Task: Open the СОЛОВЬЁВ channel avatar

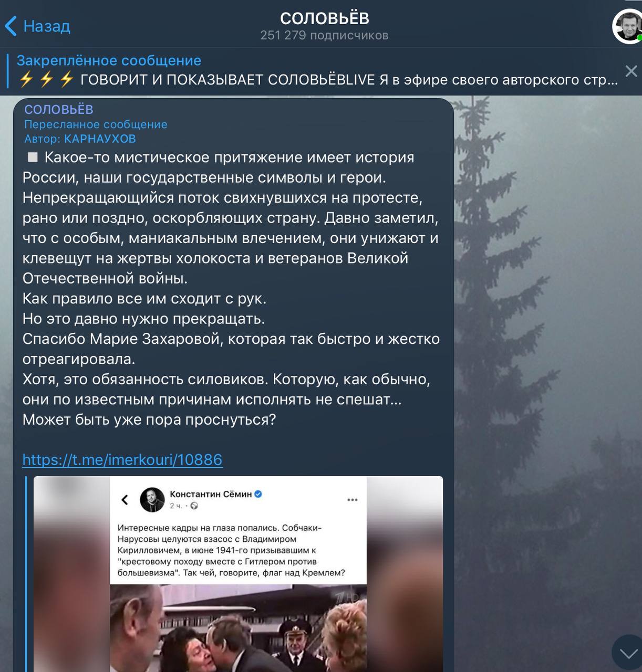Action: tap(627, 26)
